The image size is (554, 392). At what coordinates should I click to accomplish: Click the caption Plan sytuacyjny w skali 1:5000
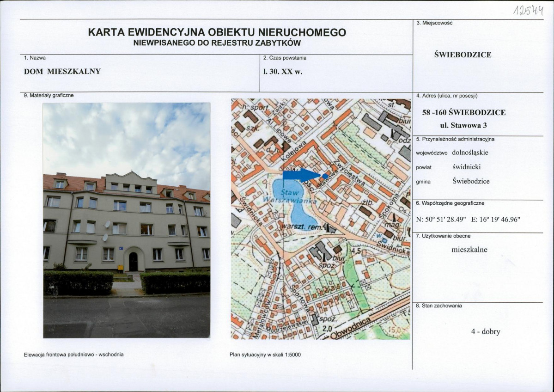[265, 355]
